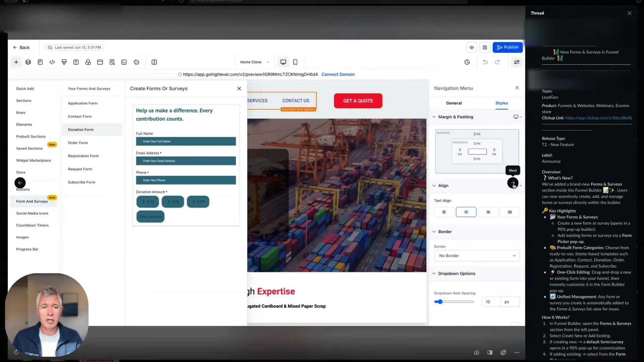Open the add element plus icon
Screen dimensions: 644x362
click(x=16, y=62)
